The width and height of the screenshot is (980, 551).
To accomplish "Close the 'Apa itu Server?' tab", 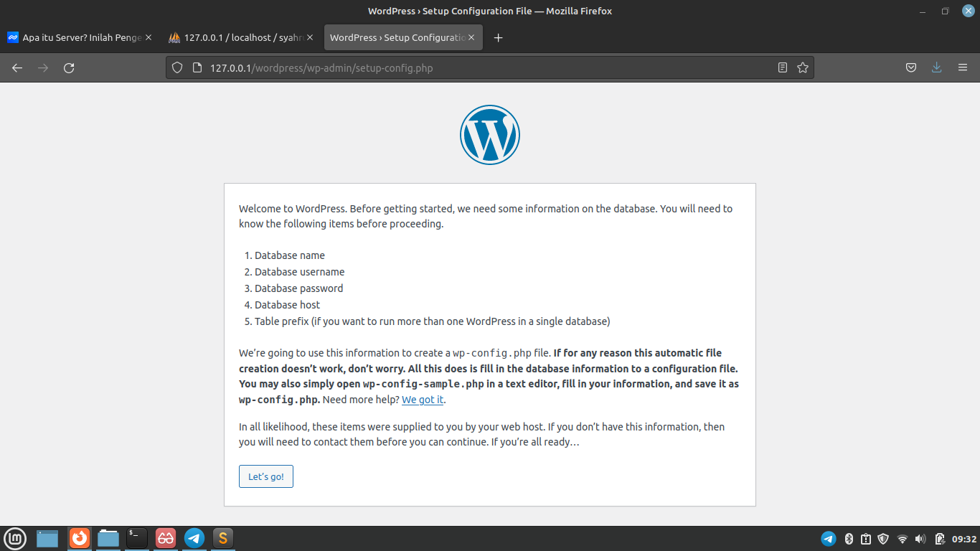I will point(149,38).
